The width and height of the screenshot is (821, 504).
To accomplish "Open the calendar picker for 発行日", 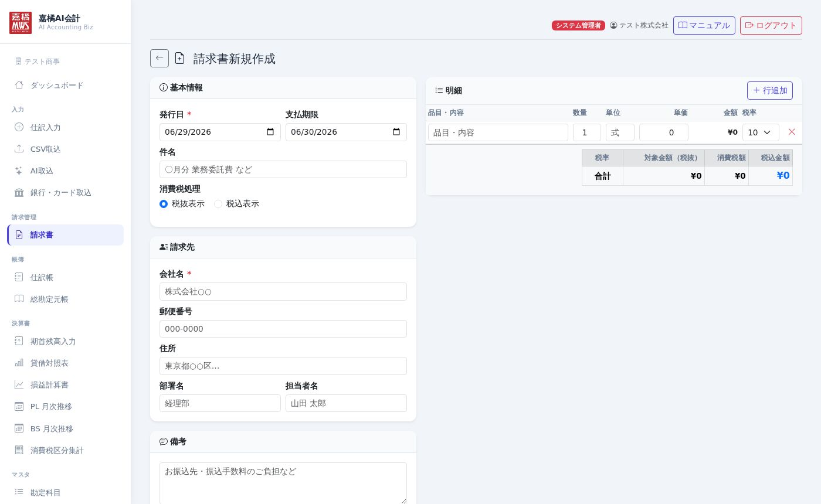I will coord(270,132).
